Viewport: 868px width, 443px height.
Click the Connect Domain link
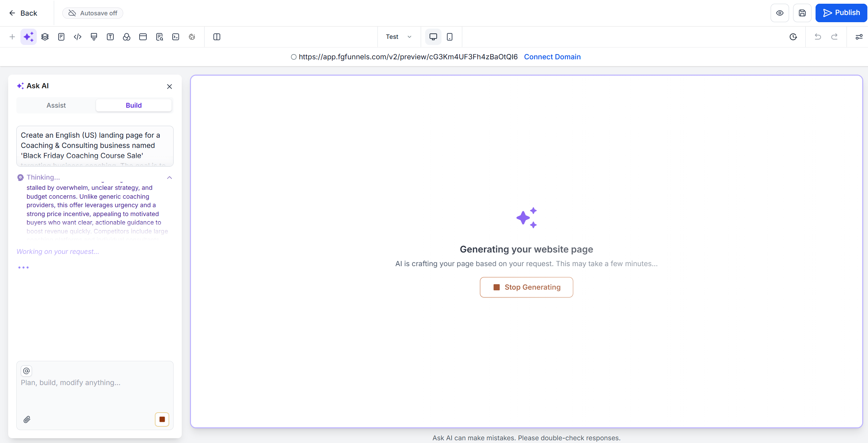[552, 57]
